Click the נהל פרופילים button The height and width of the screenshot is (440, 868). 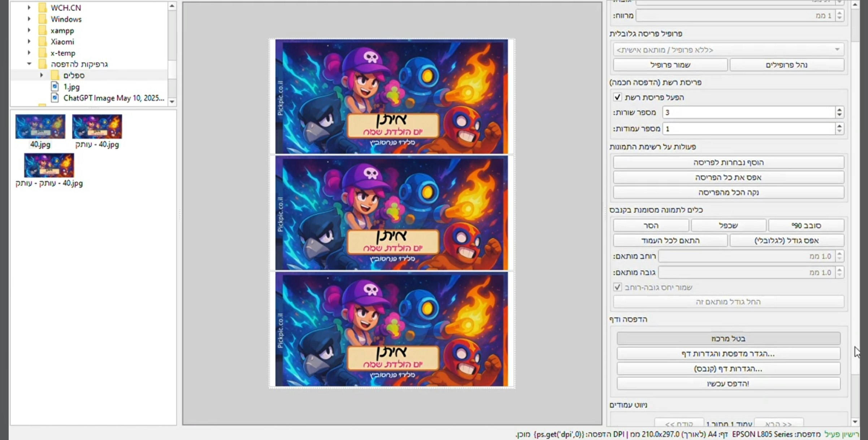pos(787,65)
